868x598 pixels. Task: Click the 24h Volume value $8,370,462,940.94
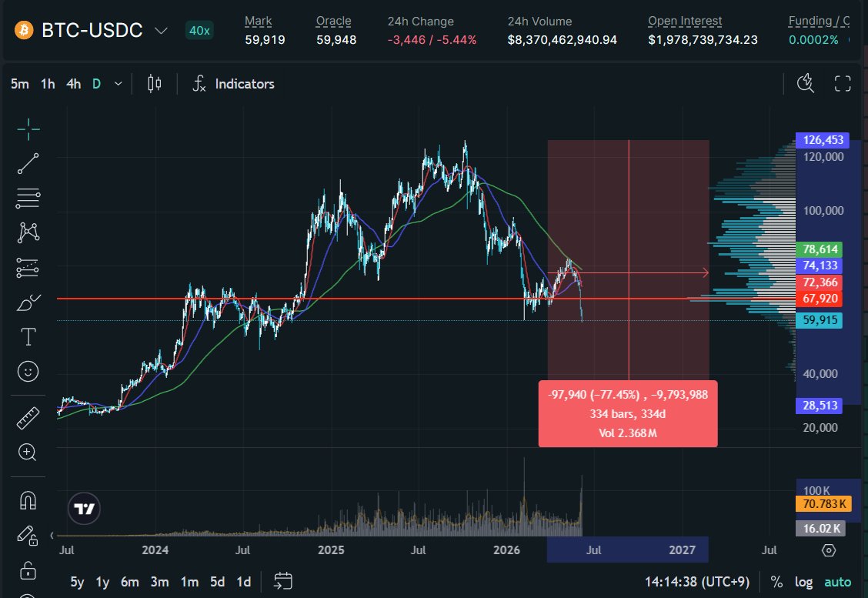tap(562, 40)
